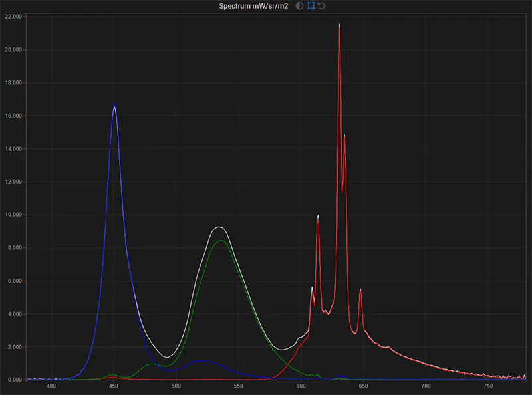The width and height of the screenshot is (532, 395).
Task: Click the empty plot area above the green peak
Action: pyautogui.click(x=221, y=166)
